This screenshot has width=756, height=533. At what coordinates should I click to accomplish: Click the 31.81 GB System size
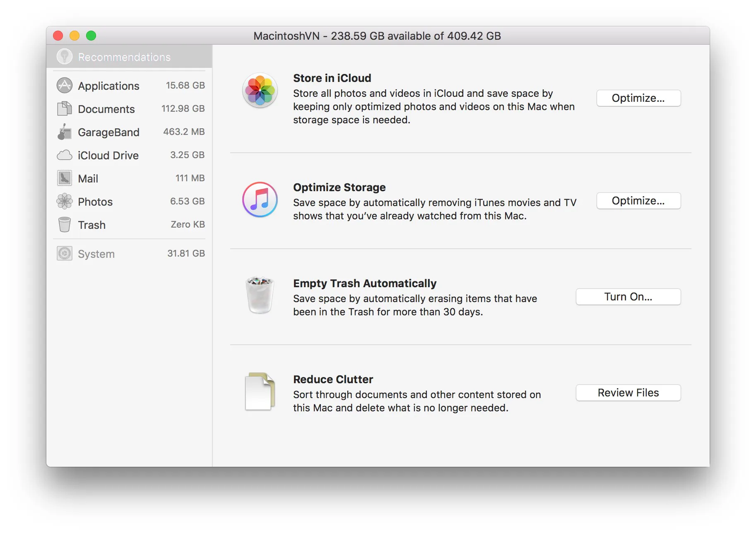pyautogui.click(x=186, y=253)
